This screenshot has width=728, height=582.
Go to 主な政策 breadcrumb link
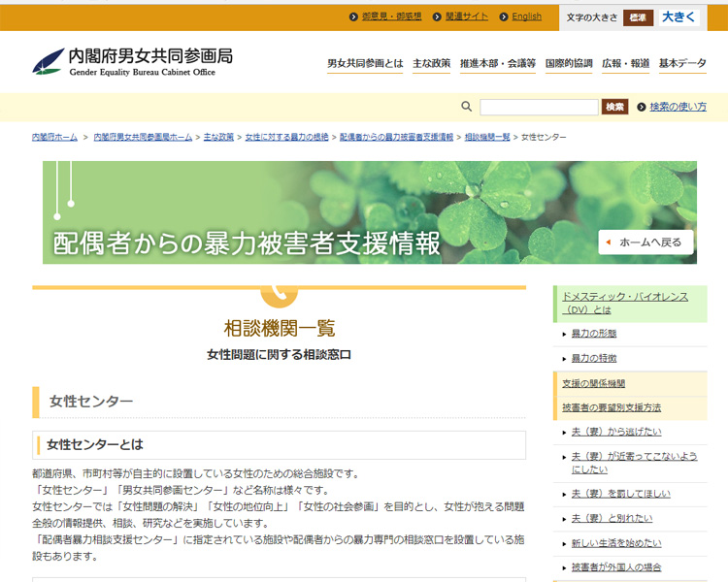point(218,137)
